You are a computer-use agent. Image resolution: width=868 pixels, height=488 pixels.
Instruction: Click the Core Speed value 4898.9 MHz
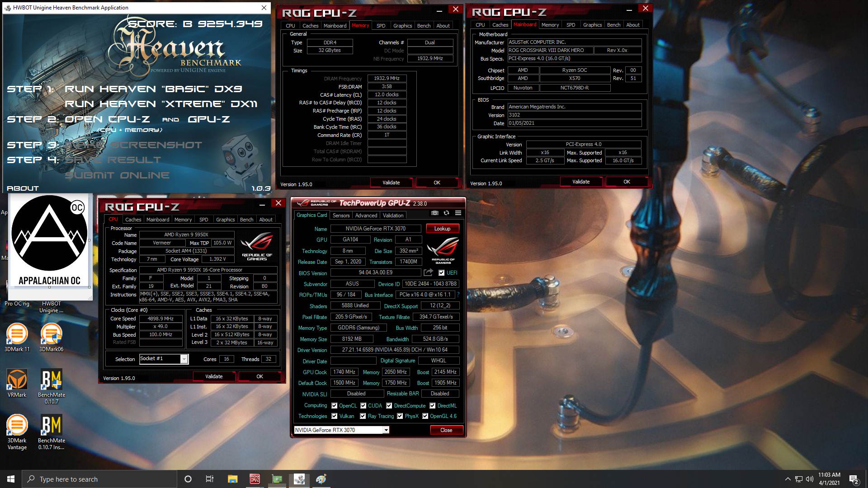[160, 319]
